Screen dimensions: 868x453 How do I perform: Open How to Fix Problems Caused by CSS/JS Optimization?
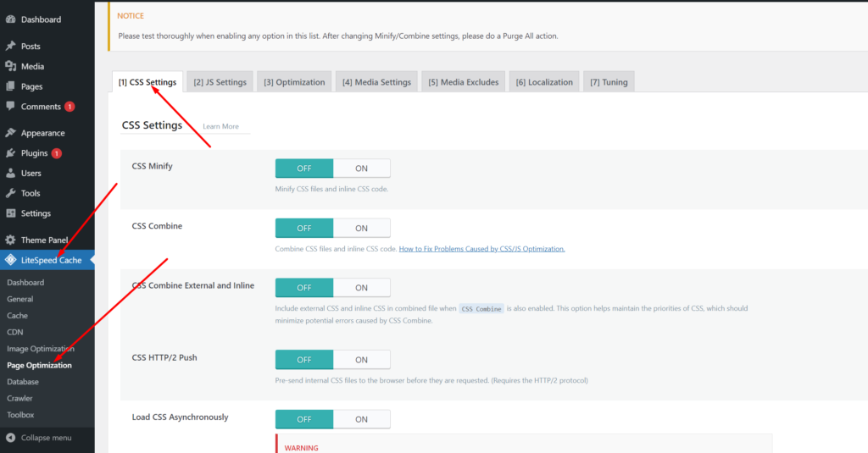point(481,249)
